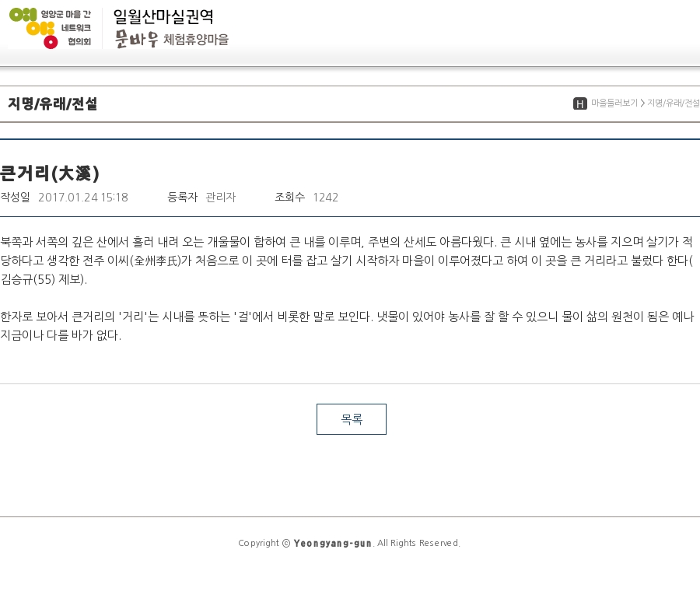The image size is (700, 595).
Task: Click the view count 1242
Action: (325, 198)
